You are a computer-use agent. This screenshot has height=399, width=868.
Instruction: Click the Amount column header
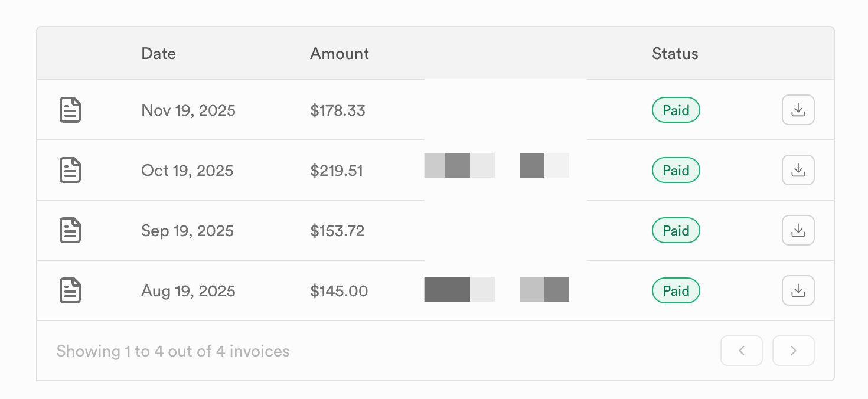(340, 54)
